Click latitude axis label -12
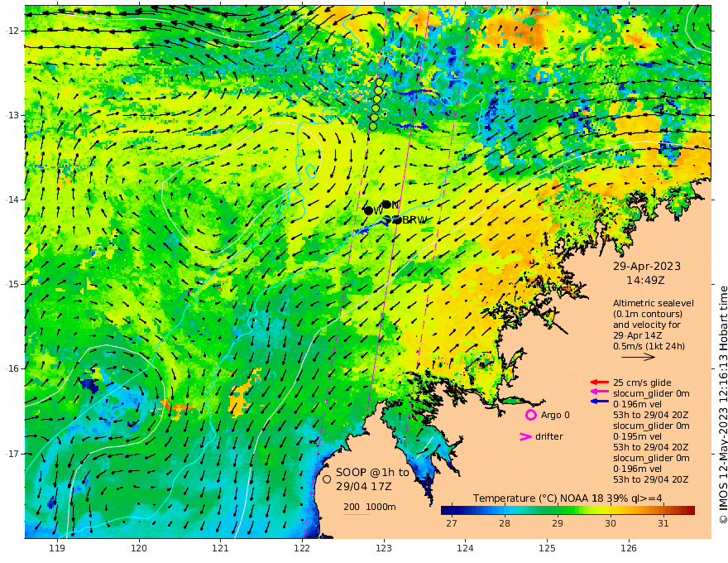This screenshot has width=728, height=563. 12,31
